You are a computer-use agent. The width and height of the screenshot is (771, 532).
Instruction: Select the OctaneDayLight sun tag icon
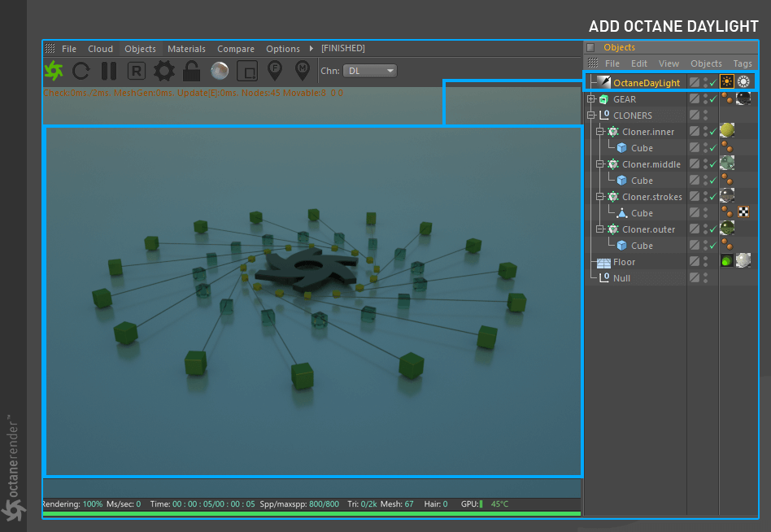tap(727, 81)
